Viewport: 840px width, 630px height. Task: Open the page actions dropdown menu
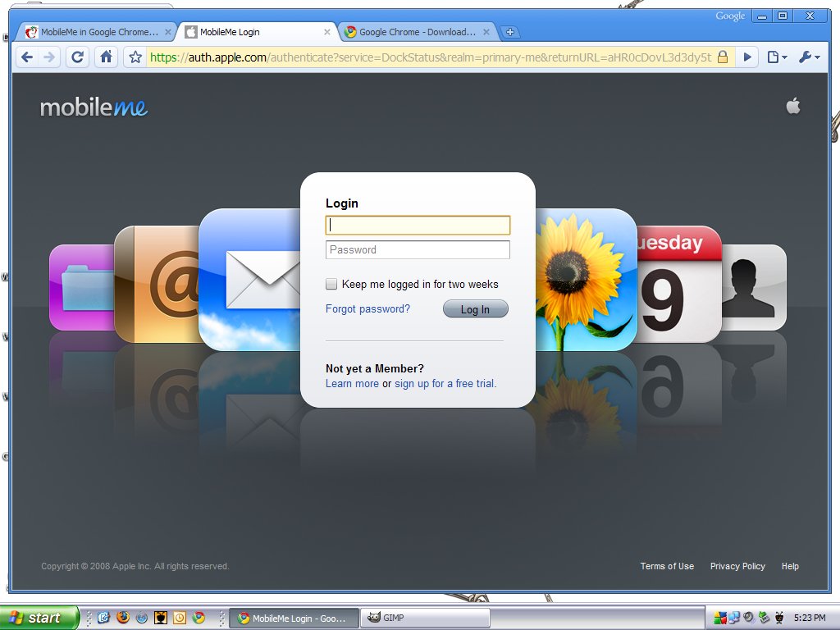(x=776, y=57)
